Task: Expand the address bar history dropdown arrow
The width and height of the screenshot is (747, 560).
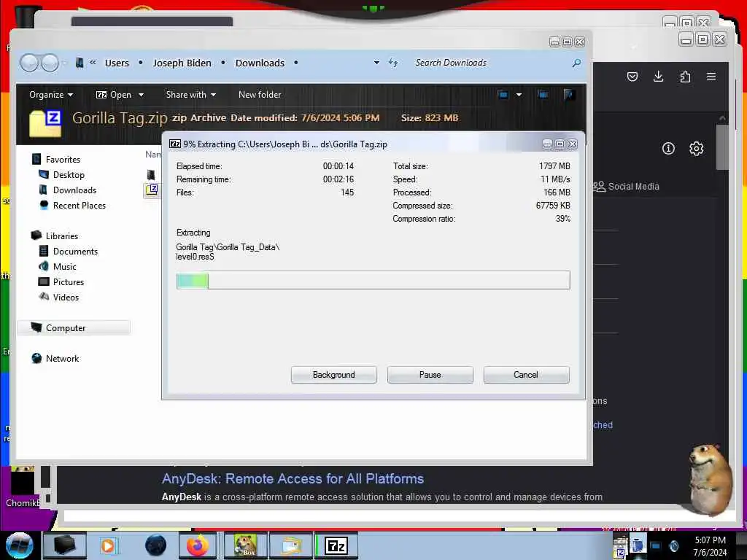Action: (376, 63)
